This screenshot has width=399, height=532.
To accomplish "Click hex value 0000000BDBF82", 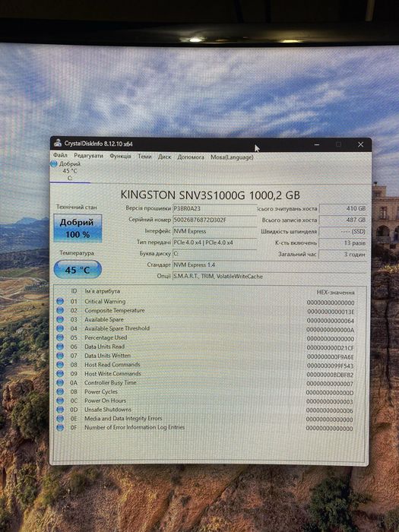I will click(x=330, y=375).
